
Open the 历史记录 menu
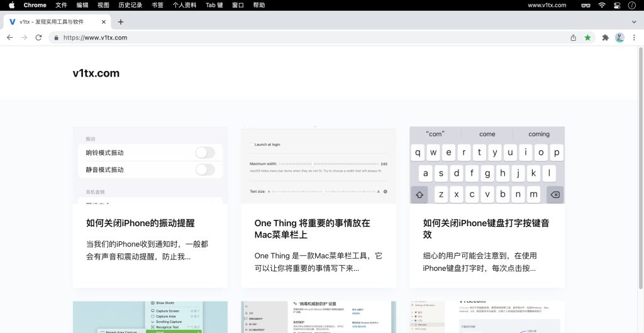coord(130,5)
